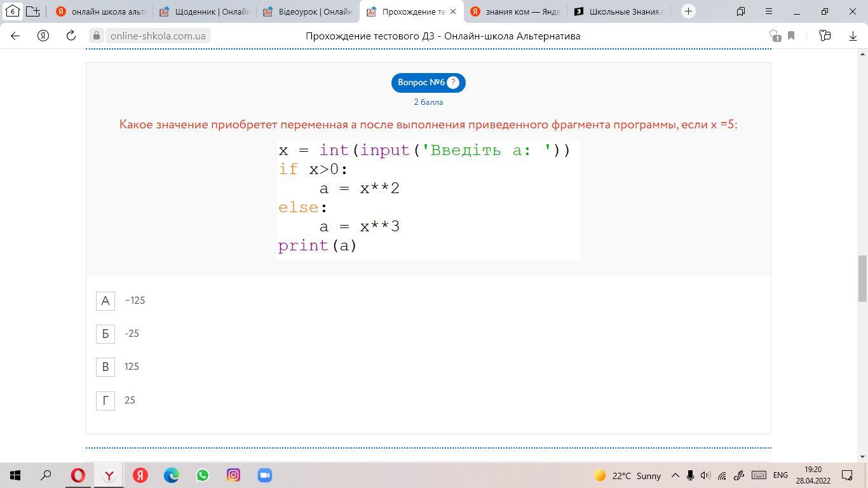This screenshot has height=488, width=868.
Task: Go back using the back arrow
Action: tap(15, 36)
